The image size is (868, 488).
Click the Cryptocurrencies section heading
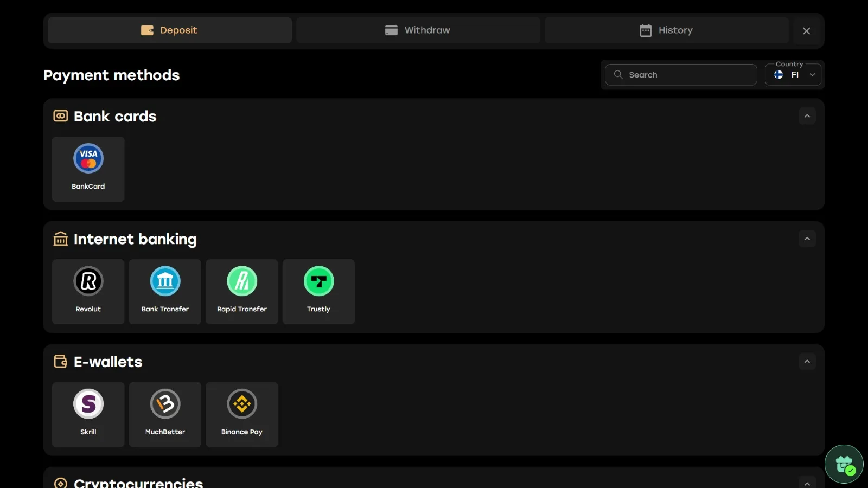(138, 483)
